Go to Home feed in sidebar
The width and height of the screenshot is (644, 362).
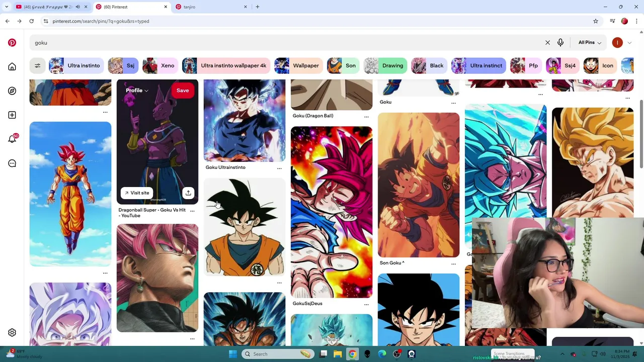click(x=12, y=67)
